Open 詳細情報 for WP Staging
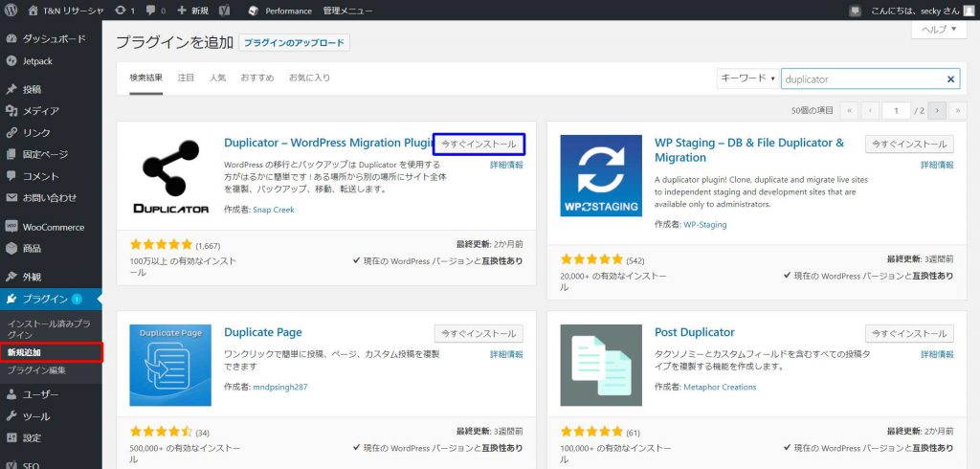 [x=938, y=165]
